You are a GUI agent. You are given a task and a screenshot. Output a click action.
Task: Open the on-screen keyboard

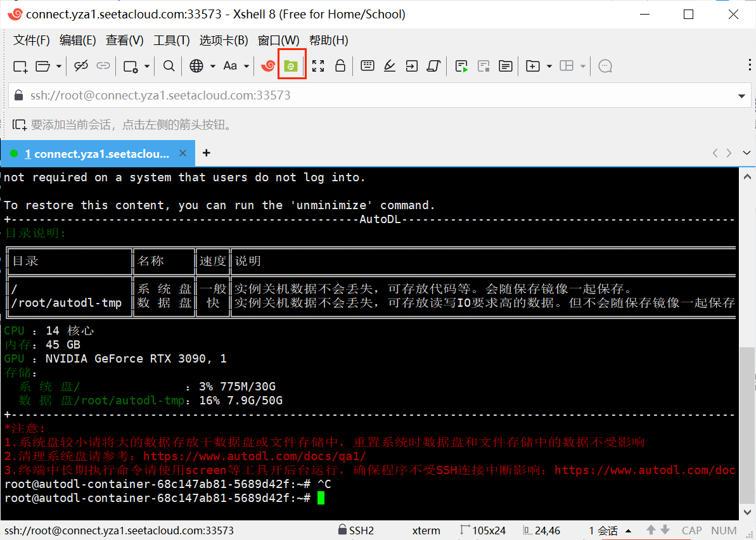coord(367,65)
